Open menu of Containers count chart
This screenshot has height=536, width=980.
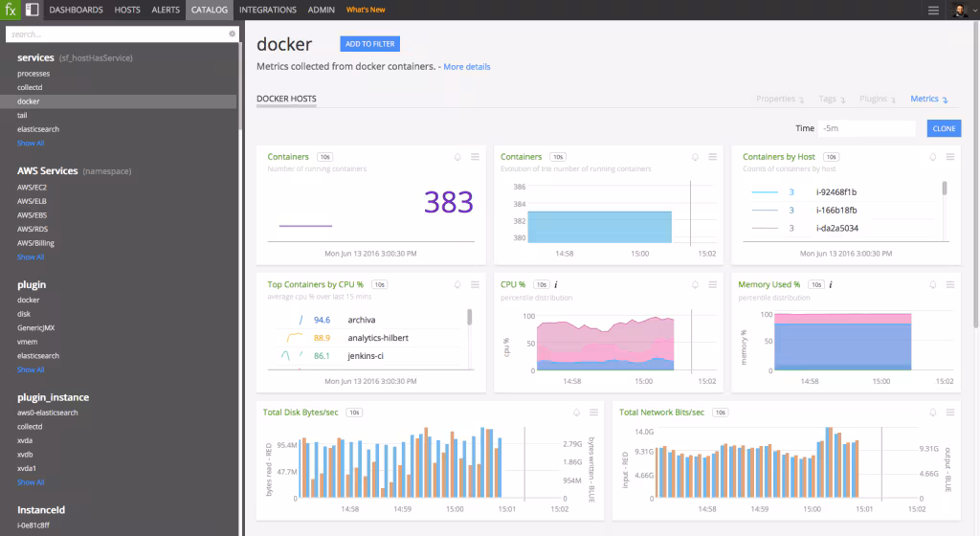[475, 157]
